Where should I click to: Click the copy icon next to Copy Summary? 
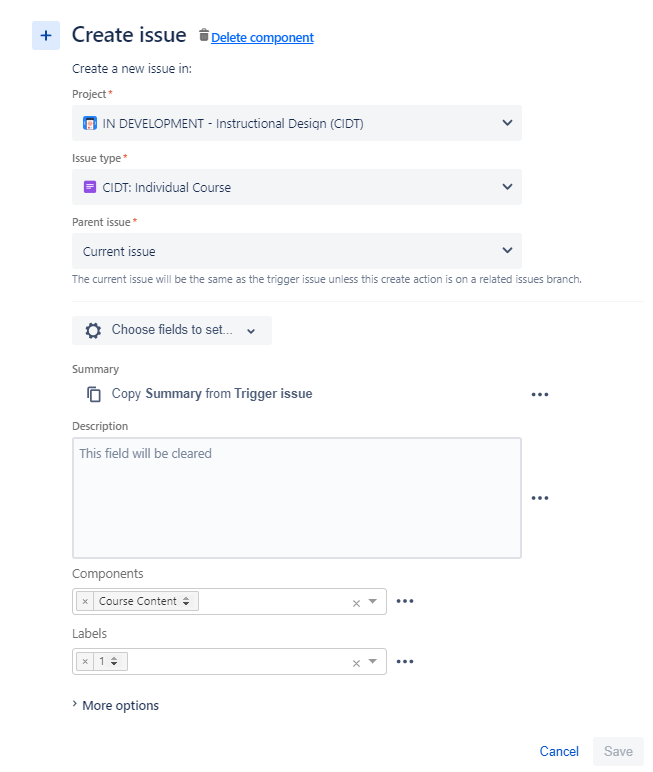(x=94, y=394)
